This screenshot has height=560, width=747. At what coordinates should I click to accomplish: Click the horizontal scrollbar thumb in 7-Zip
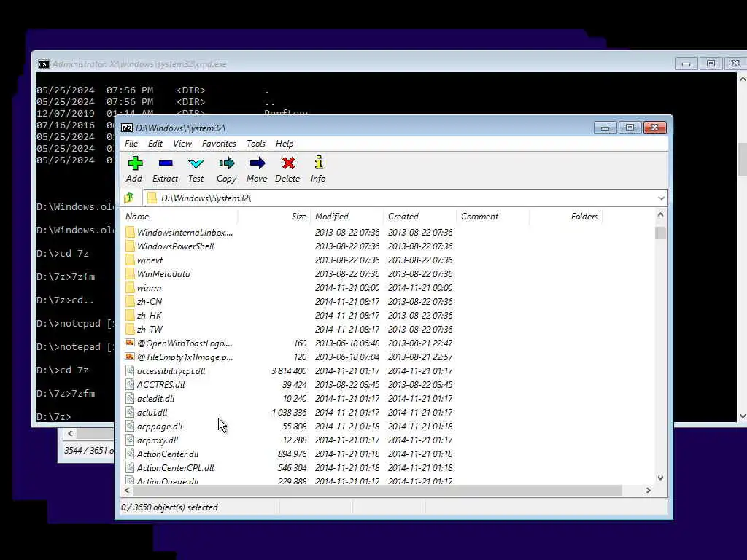coord(377,490)
